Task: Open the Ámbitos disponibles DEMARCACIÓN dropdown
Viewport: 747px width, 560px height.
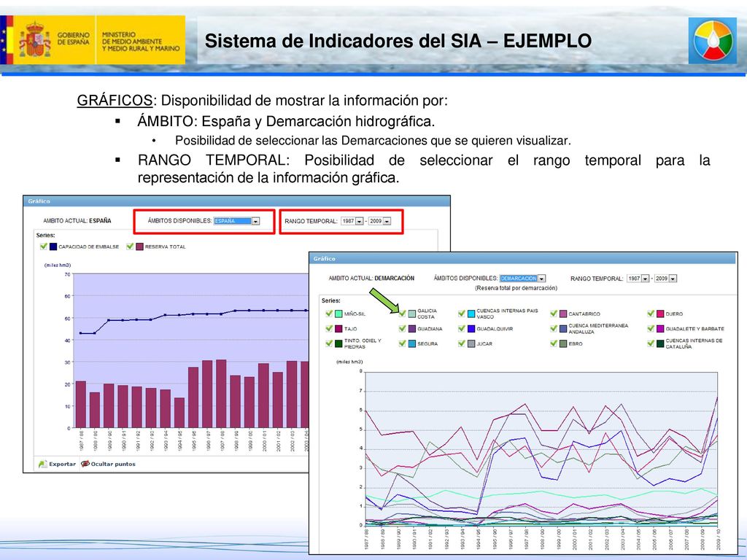Action: [x=522, y=278]
